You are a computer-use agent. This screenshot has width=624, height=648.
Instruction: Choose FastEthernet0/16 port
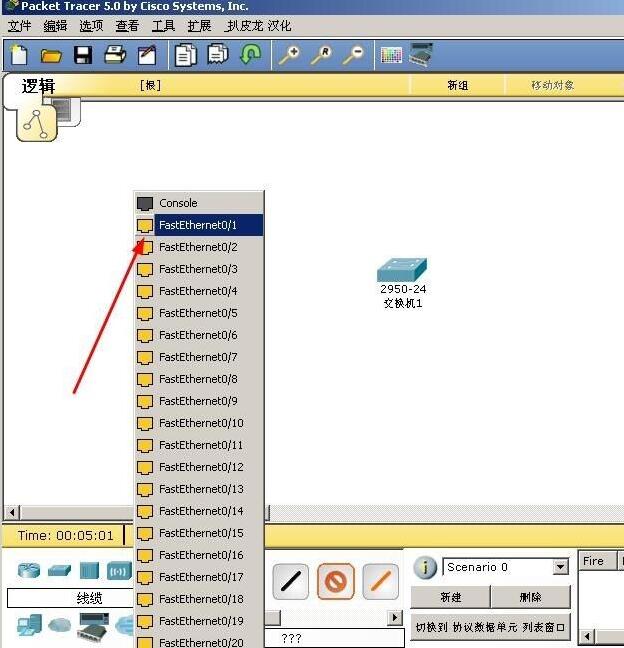coord(199,555)
